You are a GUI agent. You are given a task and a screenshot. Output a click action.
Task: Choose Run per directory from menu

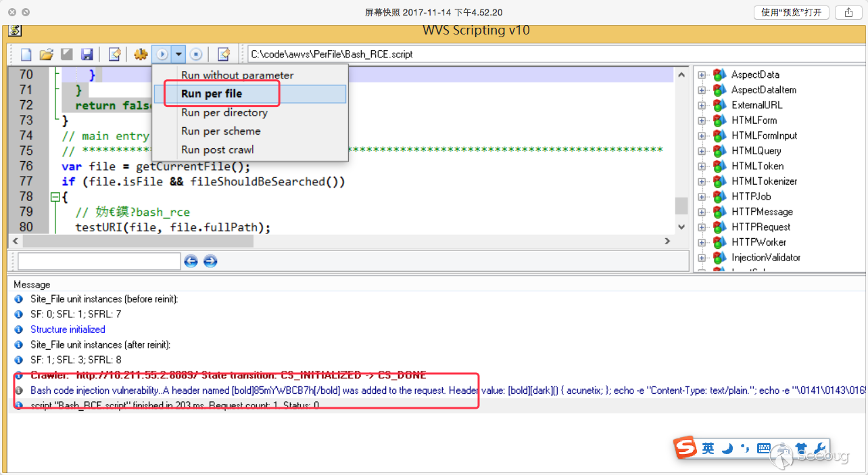coord(224,113)
